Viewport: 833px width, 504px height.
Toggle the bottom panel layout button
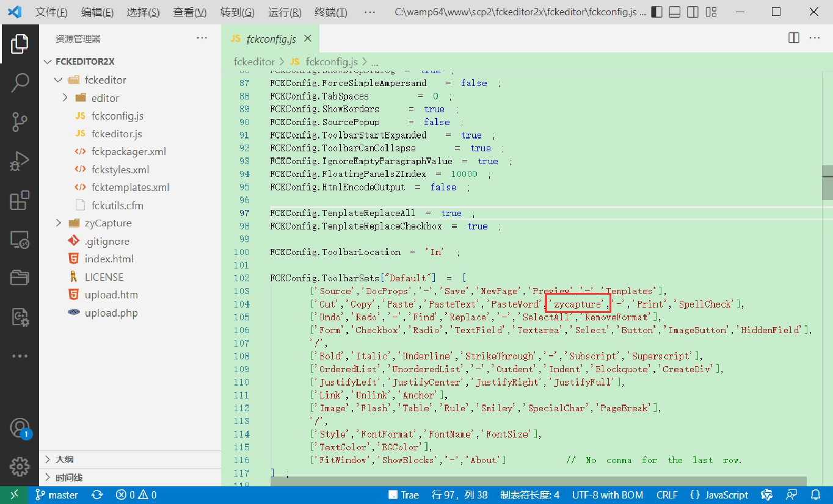click(674, 12)
